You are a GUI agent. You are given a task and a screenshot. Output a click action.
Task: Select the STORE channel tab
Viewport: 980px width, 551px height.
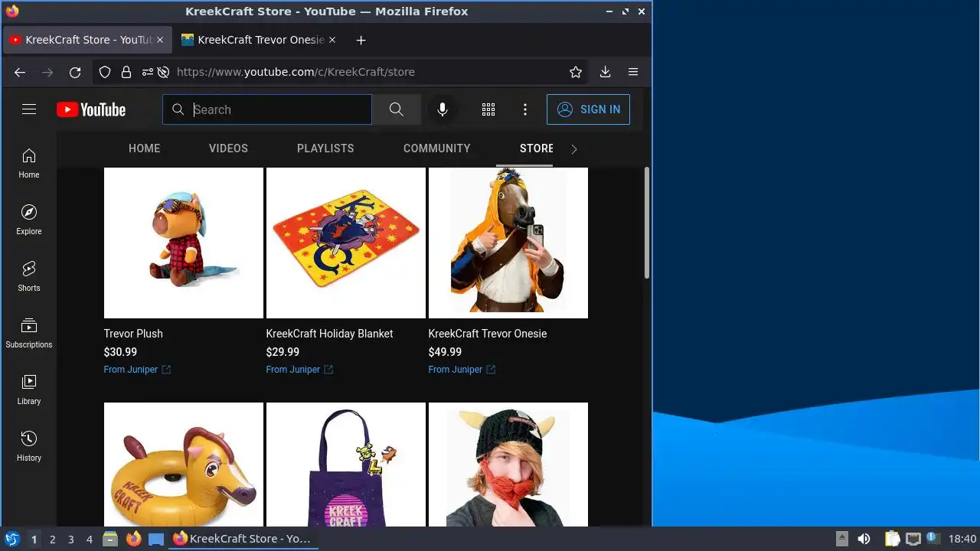(x=536, y=148)
